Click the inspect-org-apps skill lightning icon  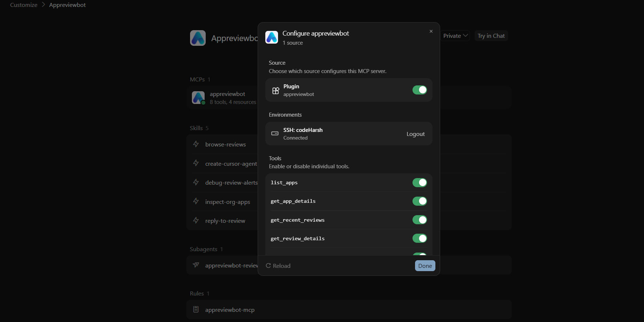(196, 201)
